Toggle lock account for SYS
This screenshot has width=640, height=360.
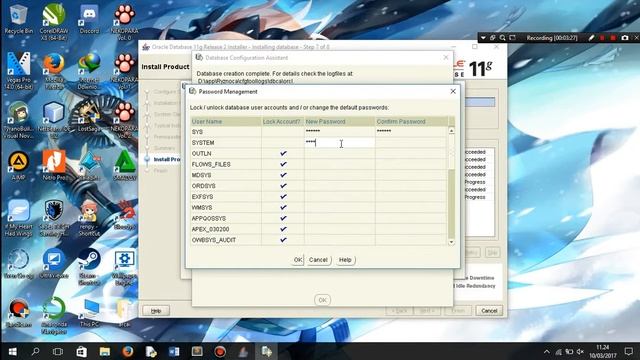[x=283, y=132]
